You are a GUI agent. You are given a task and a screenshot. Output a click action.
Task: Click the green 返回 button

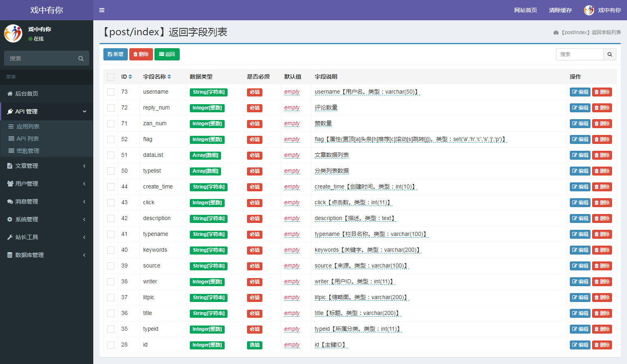click(x=167, y=54)
